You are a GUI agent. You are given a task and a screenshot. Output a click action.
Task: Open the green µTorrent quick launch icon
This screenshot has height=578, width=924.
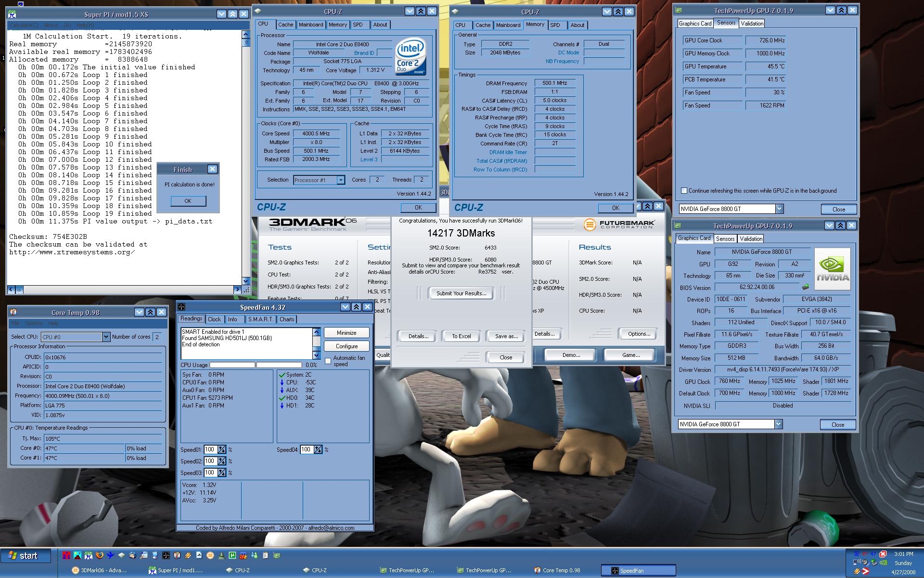232,555
